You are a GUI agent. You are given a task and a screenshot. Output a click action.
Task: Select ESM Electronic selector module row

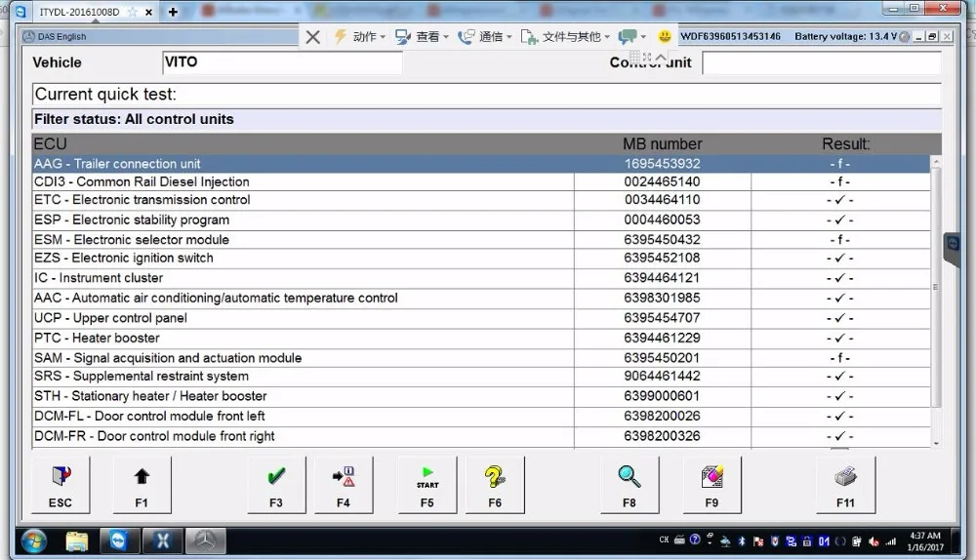(481, 240)
